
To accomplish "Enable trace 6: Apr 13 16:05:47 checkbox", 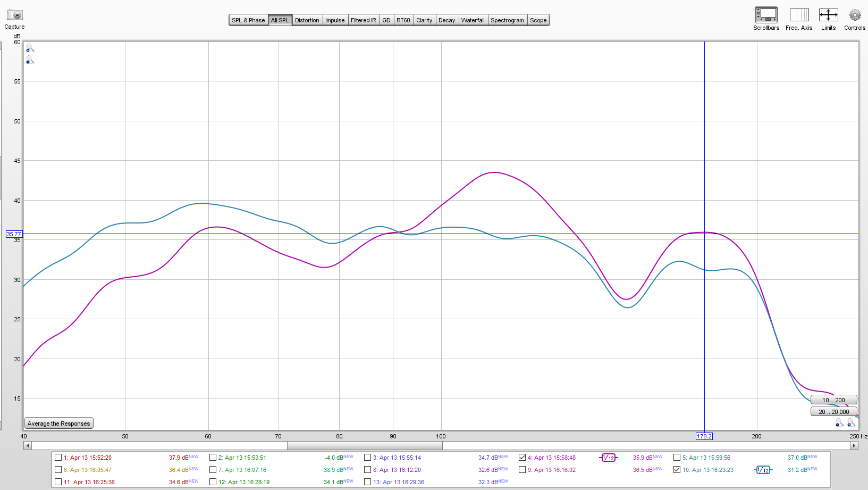I will coord(58,470).
